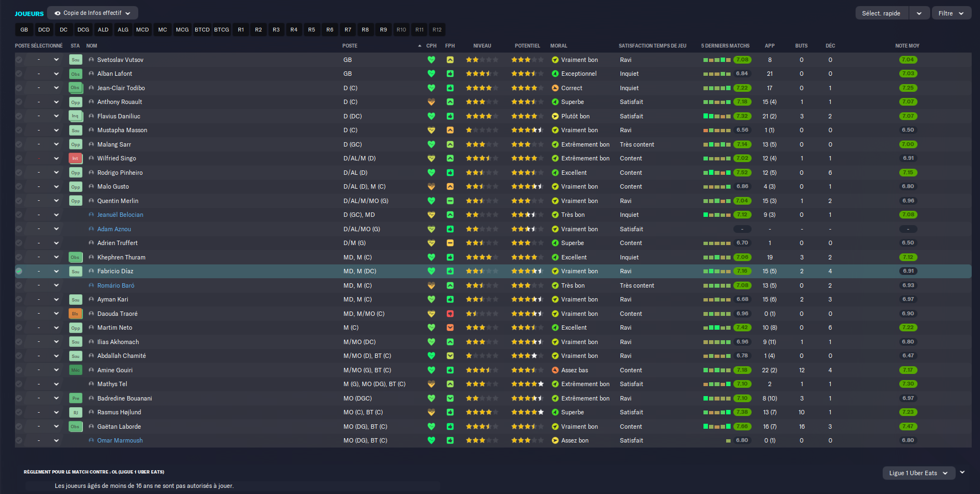This screenshot has height=494, width=980.
Task: Click Mustapha Masson's orange match sharpness icon
Action: pos(450,130)
